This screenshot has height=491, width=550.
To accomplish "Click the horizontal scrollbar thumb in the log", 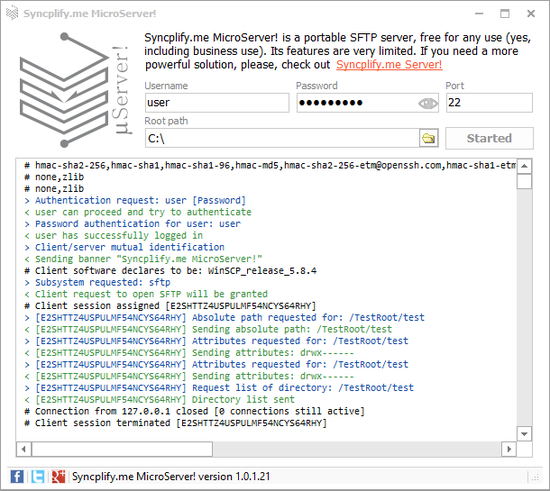I will 122,449.
